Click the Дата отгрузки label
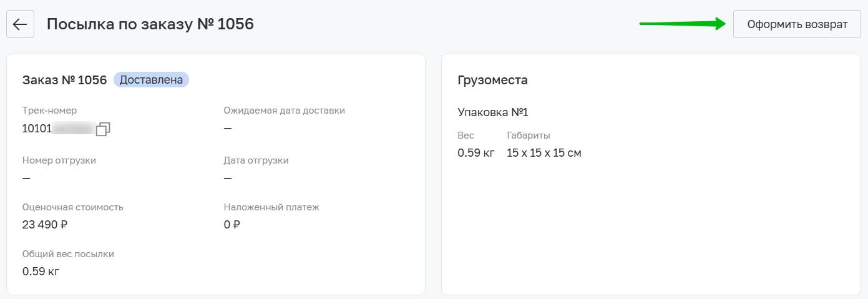868x299 pixels. pos(256,160)
